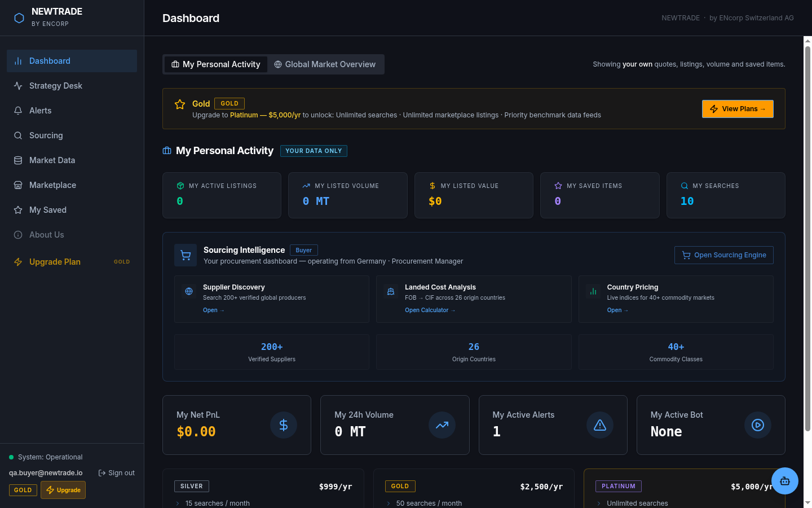Click the View Plans button

[738, 109]
